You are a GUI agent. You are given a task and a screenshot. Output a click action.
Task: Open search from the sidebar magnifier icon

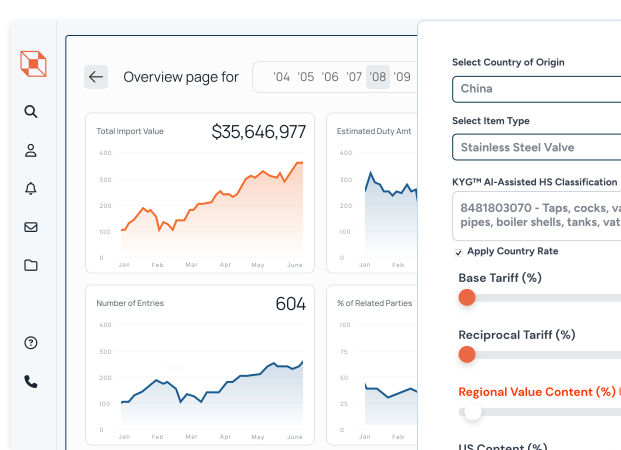31,112
